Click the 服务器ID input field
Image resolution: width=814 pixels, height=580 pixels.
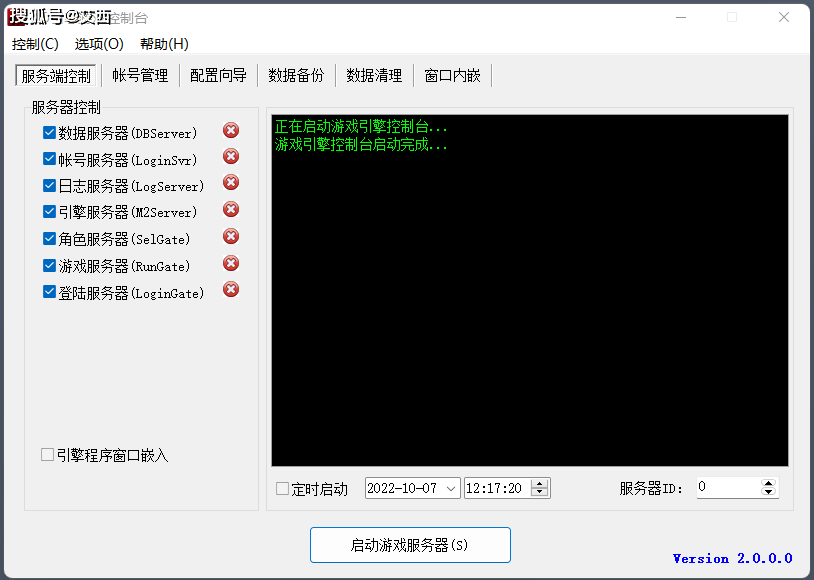pos(726,487)
